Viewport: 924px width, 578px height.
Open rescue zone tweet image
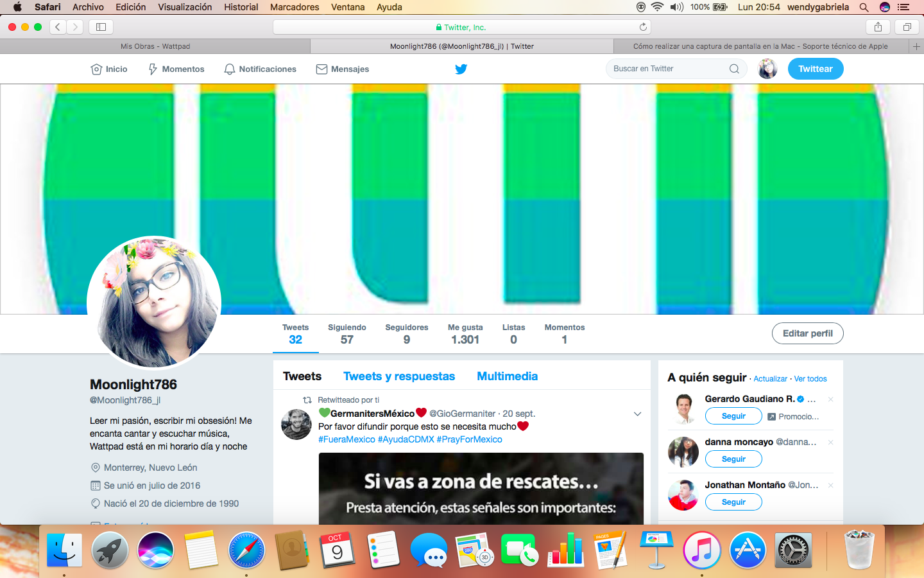[481, 489]
